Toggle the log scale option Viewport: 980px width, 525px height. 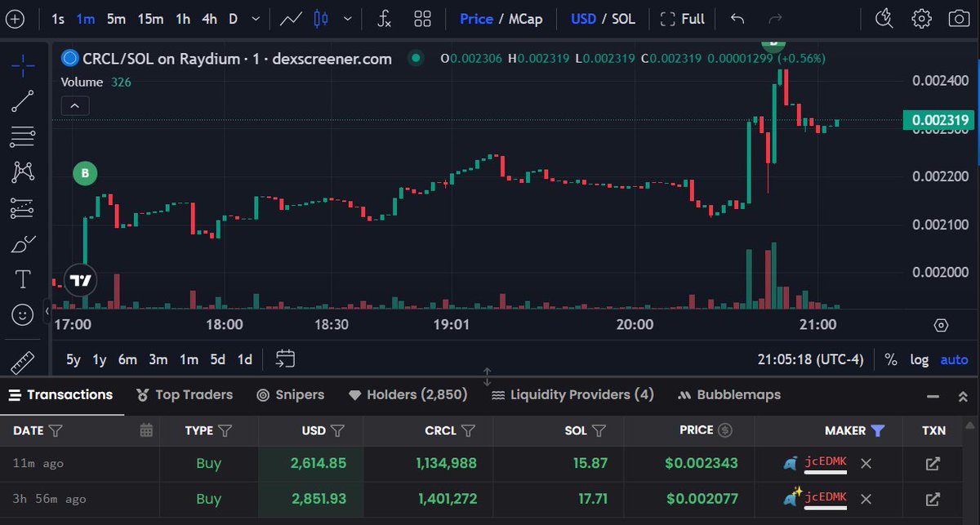pos(920,359)
